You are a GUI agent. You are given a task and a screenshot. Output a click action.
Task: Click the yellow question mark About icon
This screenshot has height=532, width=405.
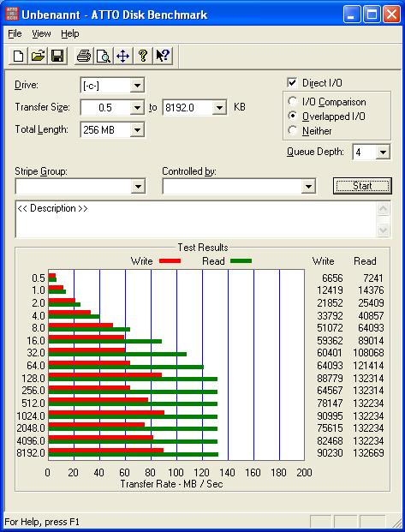[x=142, y=56]
